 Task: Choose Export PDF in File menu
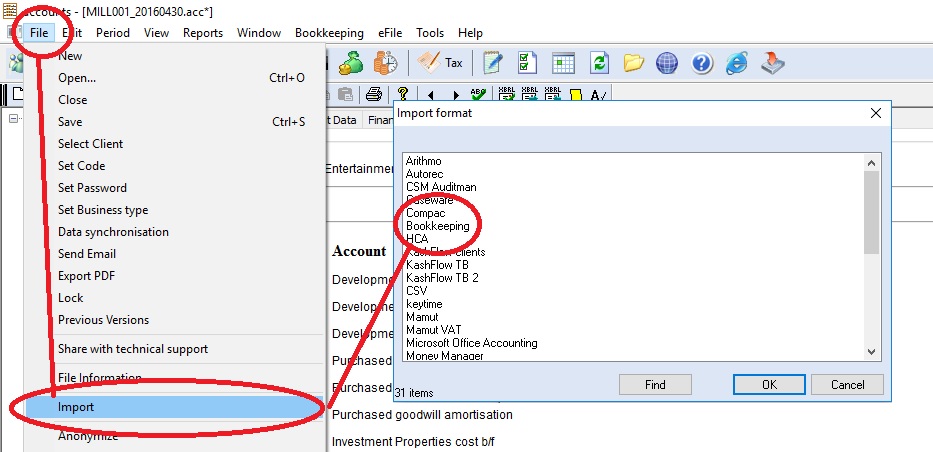pyautogui.click(x=174, y=276)
